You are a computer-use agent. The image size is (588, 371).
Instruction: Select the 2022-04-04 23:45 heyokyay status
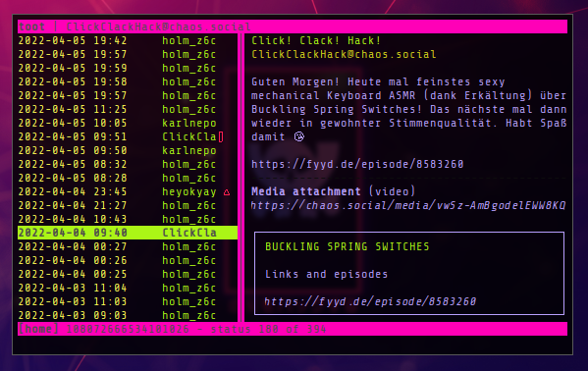[128, 191]
